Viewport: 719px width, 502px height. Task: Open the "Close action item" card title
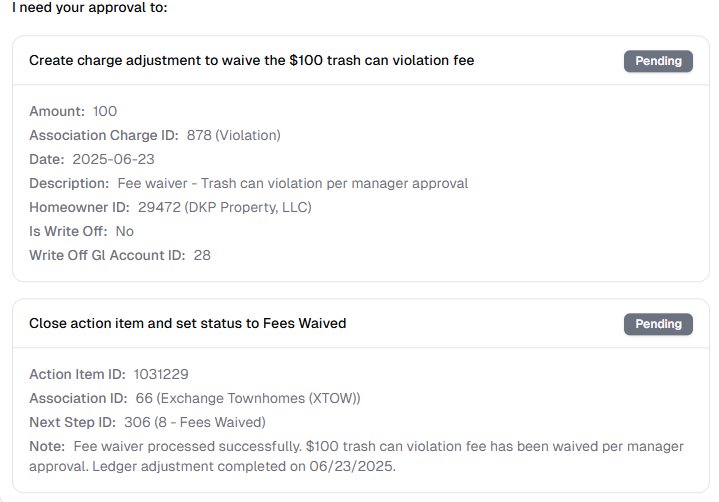187,324
